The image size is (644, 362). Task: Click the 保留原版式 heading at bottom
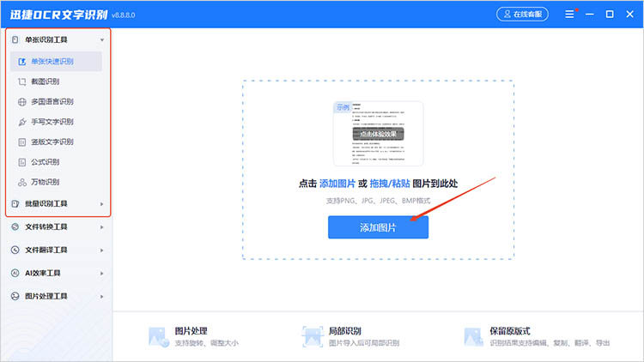tap(510, 331)
